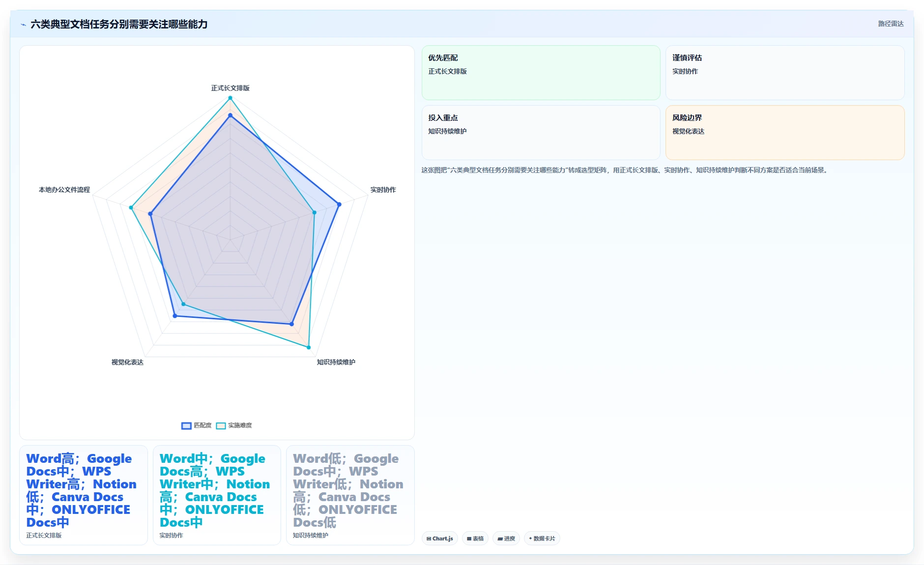
Task: Click the 实施难度 data point on 正式长文排版 axis
Action: 230,98
